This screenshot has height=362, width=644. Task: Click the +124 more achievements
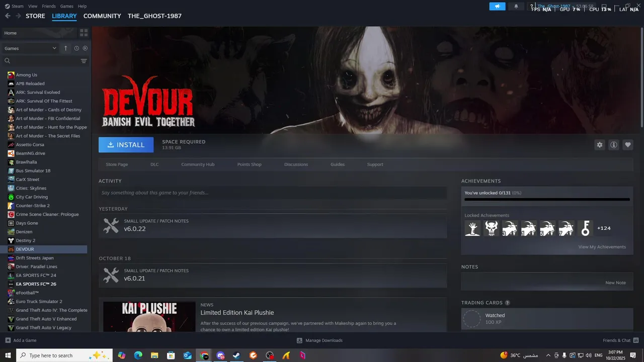pyautogui.click(x=604, y=228)
